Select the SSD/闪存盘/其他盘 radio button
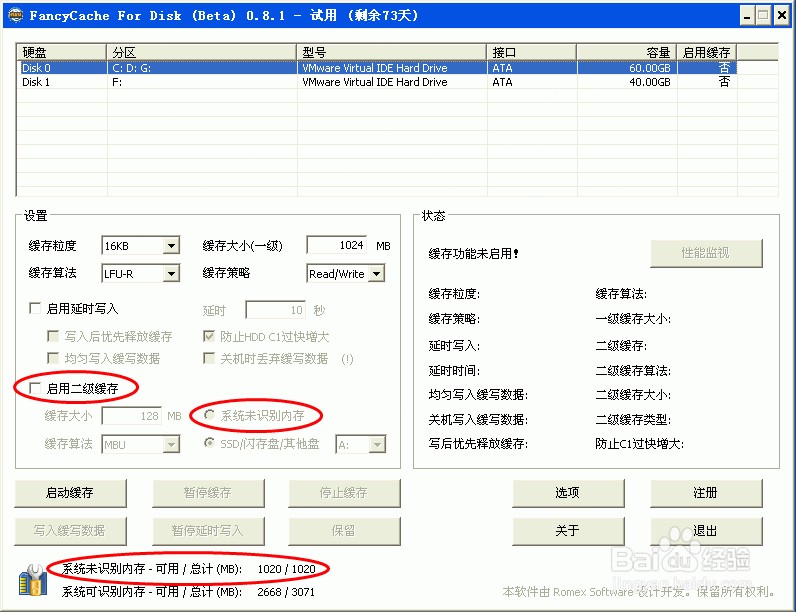796x612 pixels. point(209,443)
